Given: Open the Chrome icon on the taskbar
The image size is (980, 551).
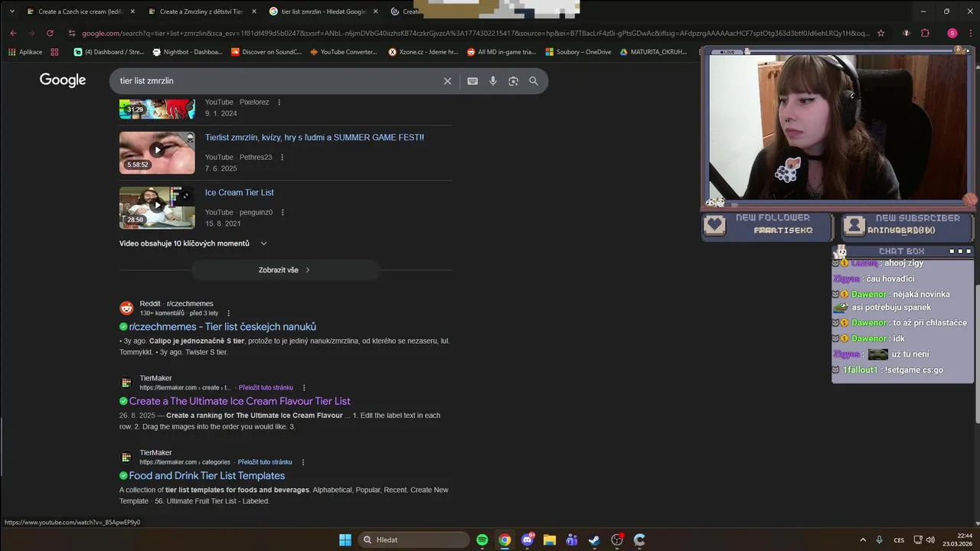Looking at the screenshot, I should coord(505,540).
